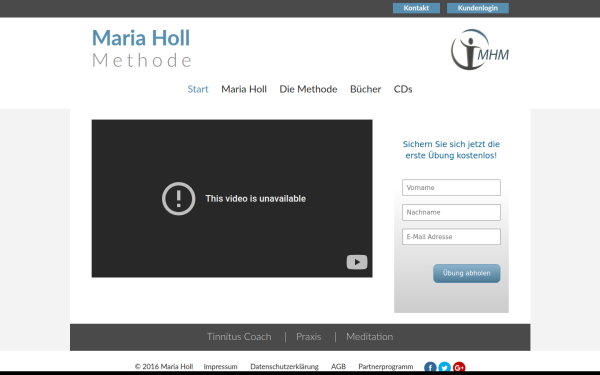Open the Impressum footer link
The height and width of the screenshot is (375, 600).
click(220, 367)
